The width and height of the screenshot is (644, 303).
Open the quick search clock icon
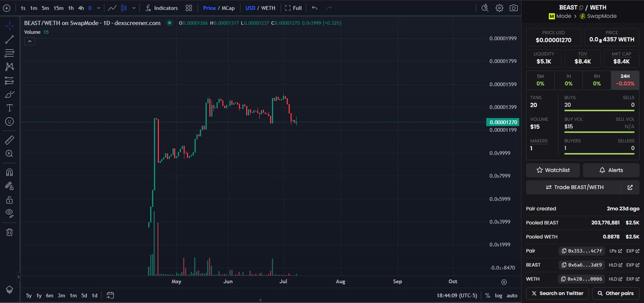tap(485, 8)
